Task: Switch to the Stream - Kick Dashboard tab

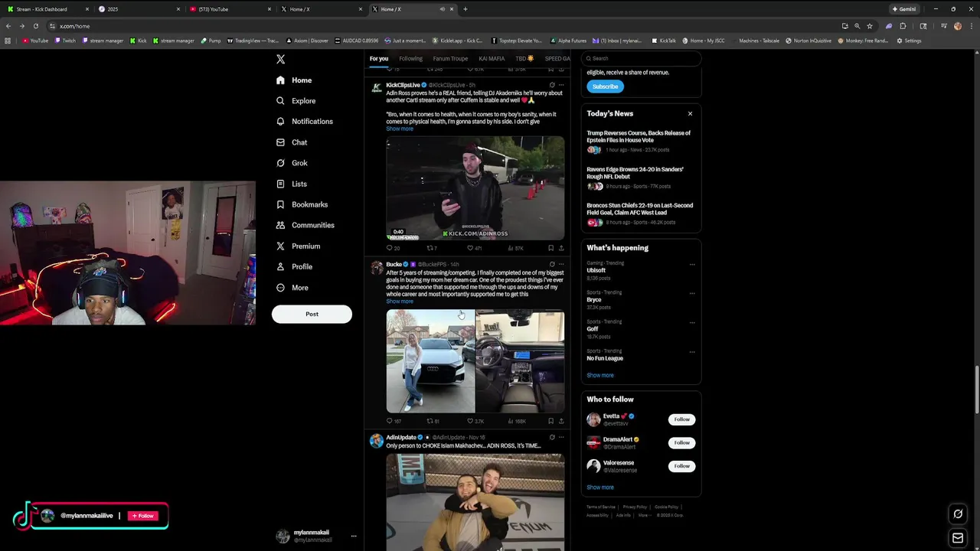Action: click(x=47, y=9)
